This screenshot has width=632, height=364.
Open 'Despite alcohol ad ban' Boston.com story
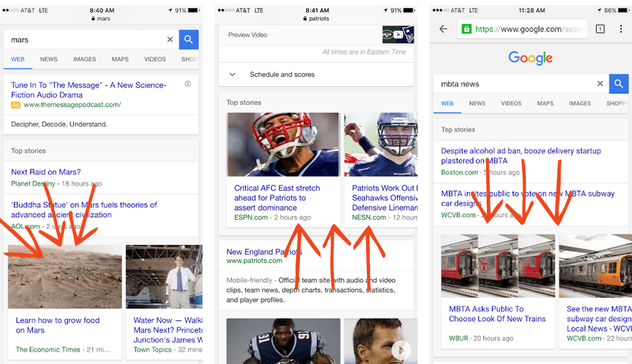coord(521,156)
